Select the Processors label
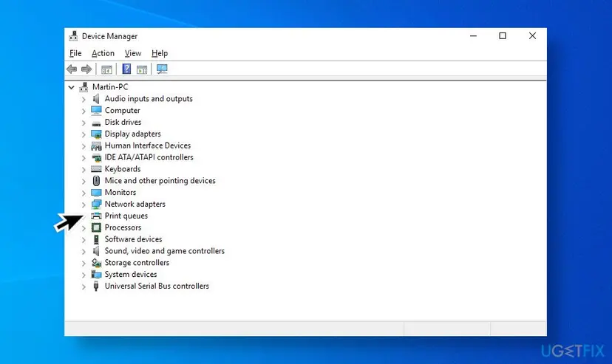612x364 pixels. (x=123, y=227)
